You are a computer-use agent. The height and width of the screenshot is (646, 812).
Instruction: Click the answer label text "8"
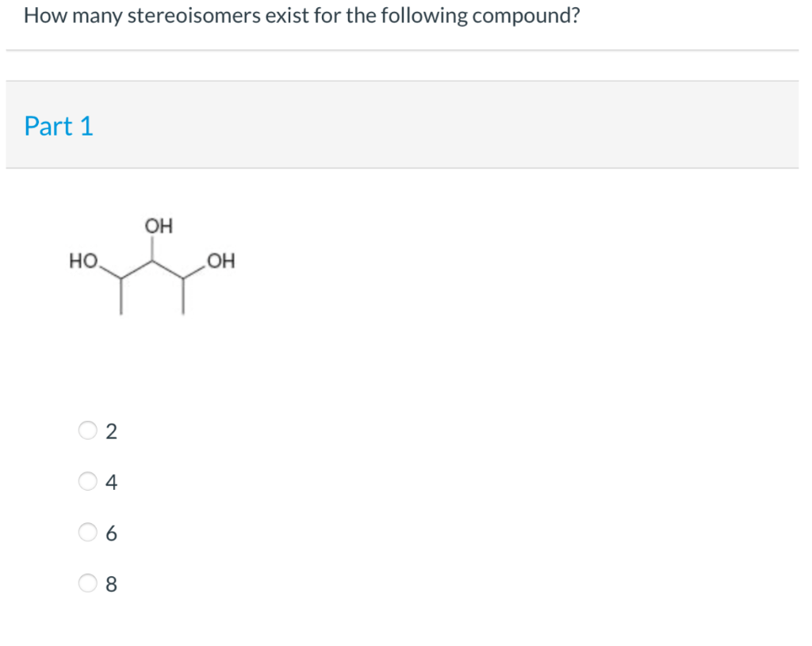[111, 584]
